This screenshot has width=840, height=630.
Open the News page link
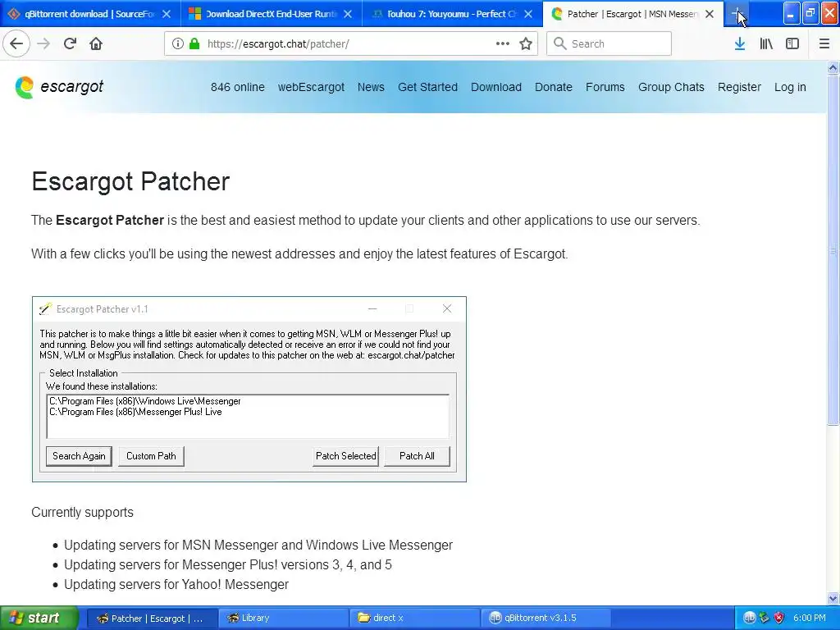(x=371, y=87)
